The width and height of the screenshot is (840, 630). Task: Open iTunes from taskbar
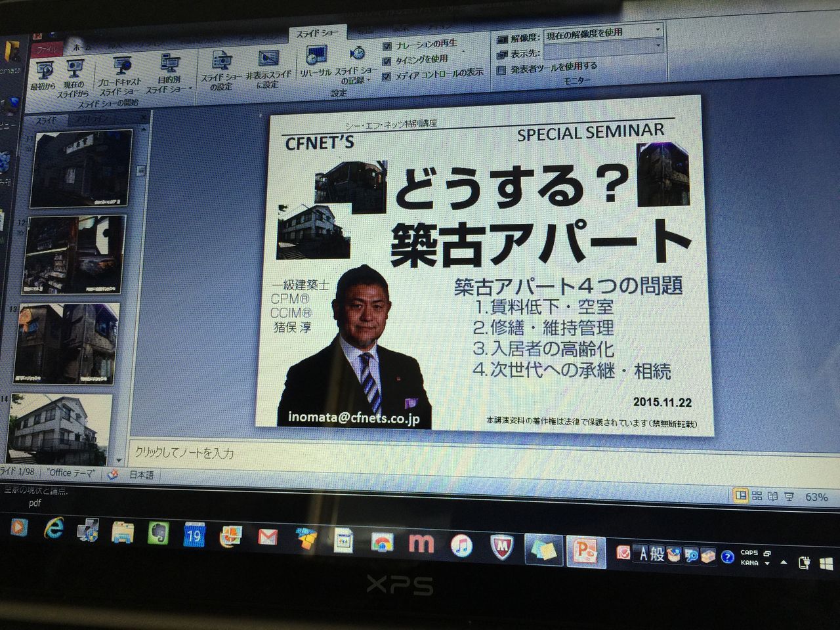[462, 544]
